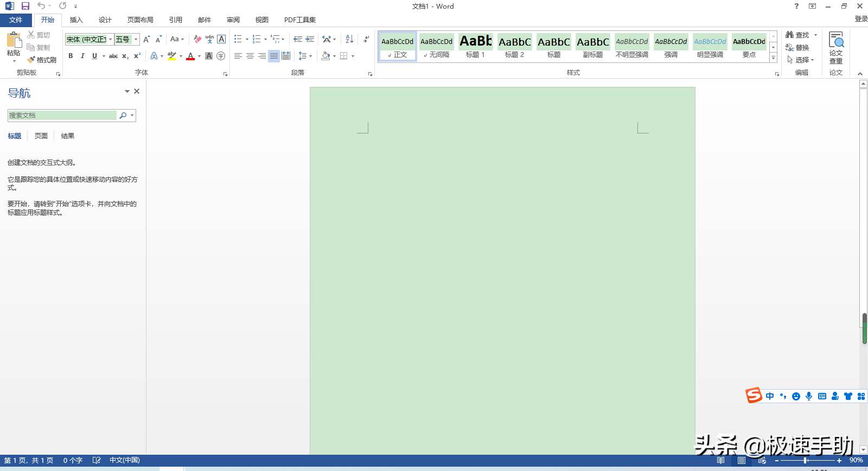Toggle subscript formatting
The width and height of the screenshot is (868, 471).
pos(125,56)
